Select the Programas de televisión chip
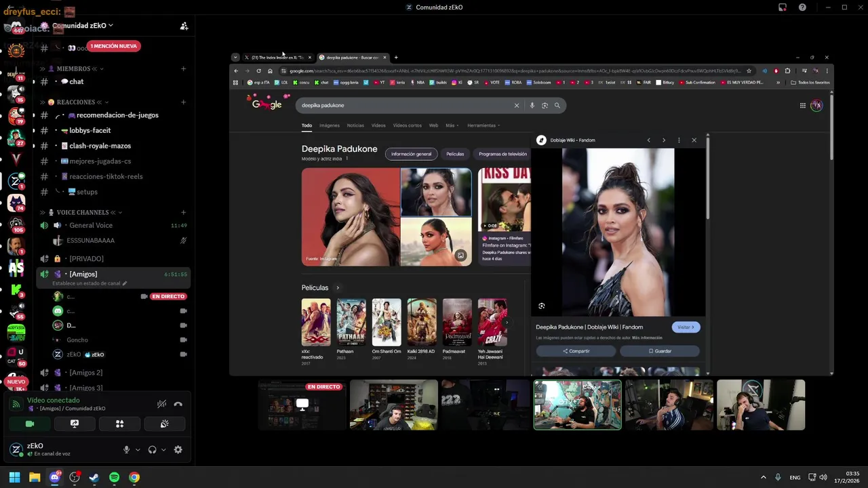Screen dimensions: 868x488 coord(502,154)
